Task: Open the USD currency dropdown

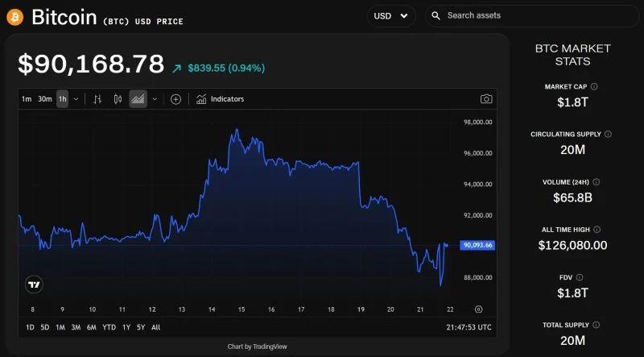Action: pos(391,15)
